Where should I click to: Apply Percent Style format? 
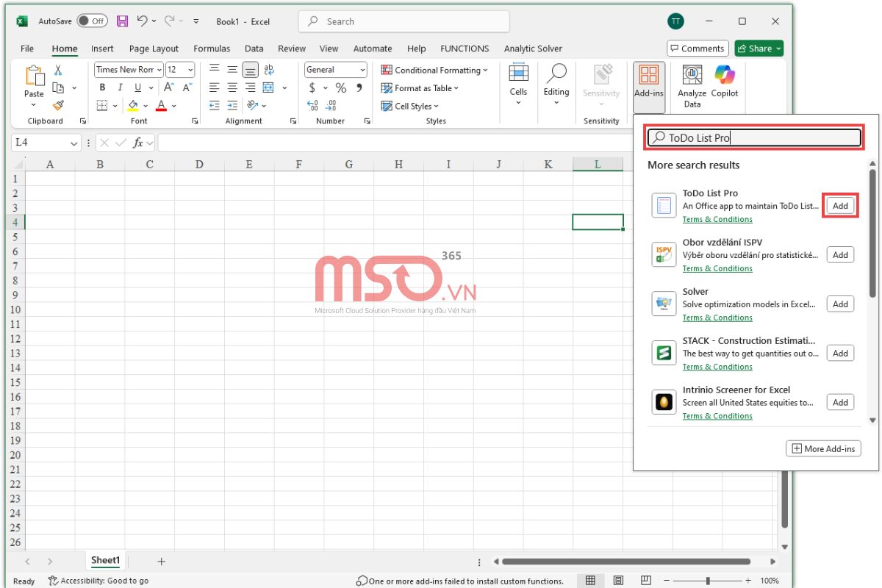pos(341,87)
